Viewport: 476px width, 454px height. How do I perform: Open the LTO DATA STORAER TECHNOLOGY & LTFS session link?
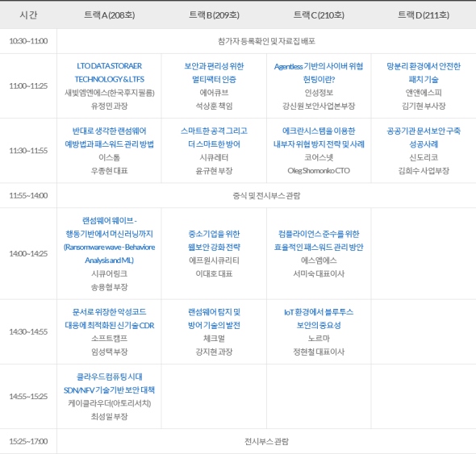[109, 73]
